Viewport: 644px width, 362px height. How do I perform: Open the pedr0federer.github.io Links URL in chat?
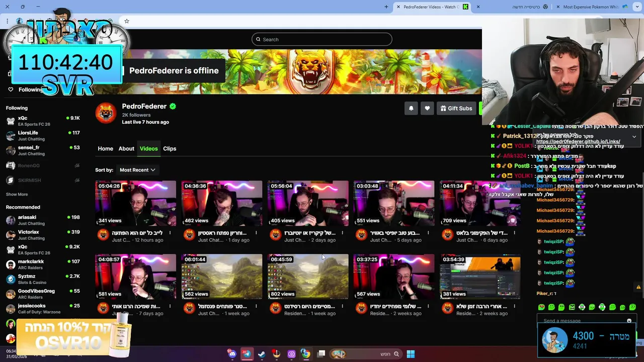[578, 142]
